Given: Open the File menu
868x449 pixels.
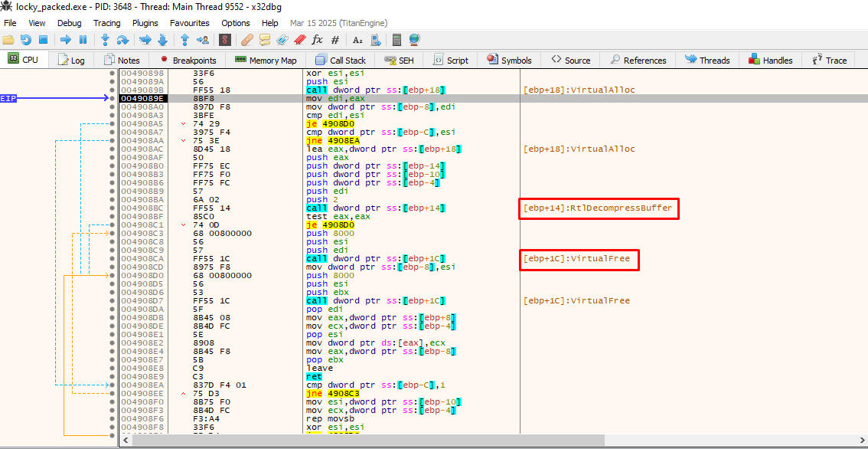Looking at the screenshot, I should click(x=10, y=23).
